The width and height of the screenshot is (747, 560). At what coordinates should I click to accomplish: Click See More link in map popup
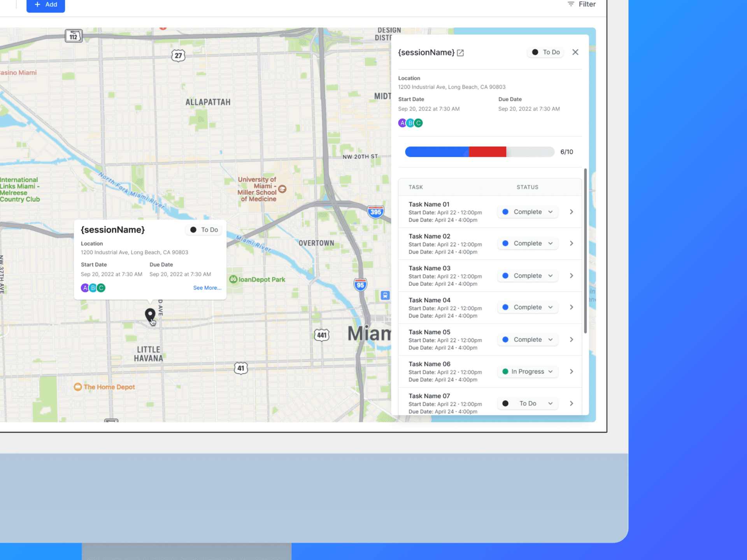(x=207, y=288)
